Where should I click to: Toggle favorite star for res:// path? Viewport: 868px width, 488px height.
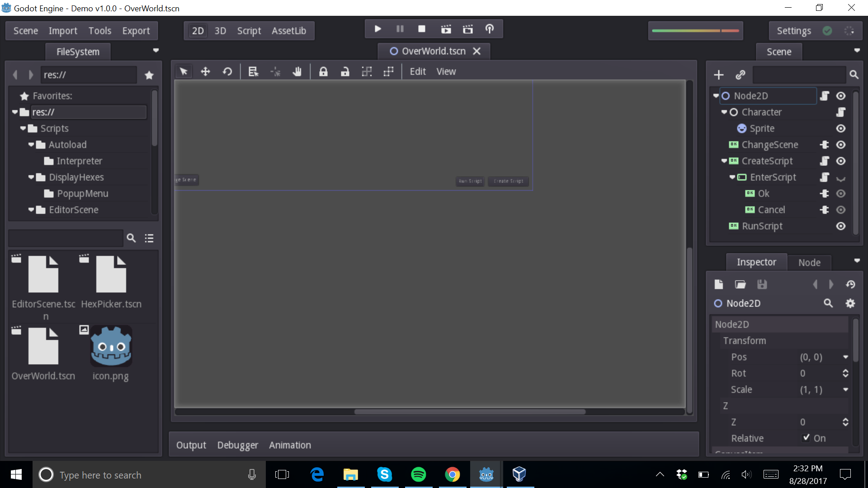point(149,75)
